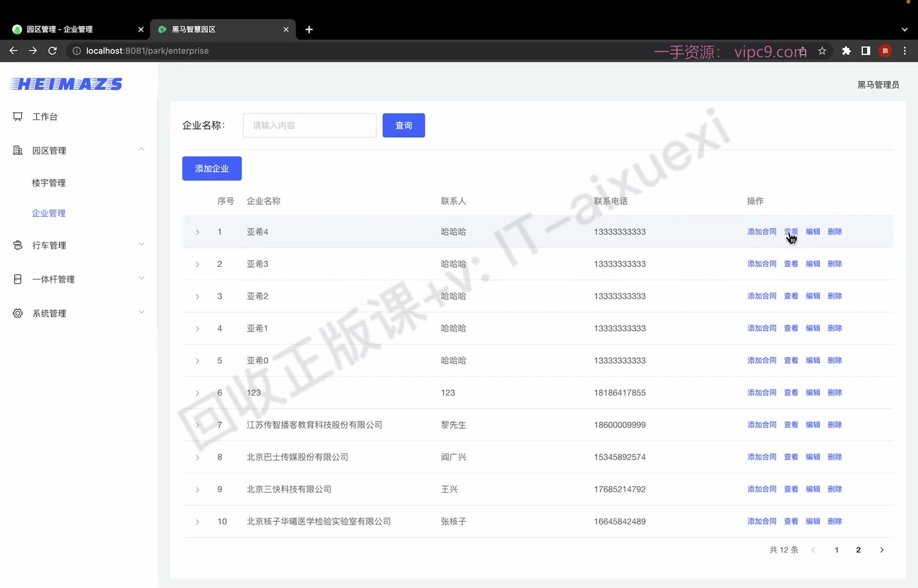This screenshot has height=588, width=918.
Task: Click 查看 for 北京核子华曦医学检验实验室有限公司
Action: coord(791,521)
